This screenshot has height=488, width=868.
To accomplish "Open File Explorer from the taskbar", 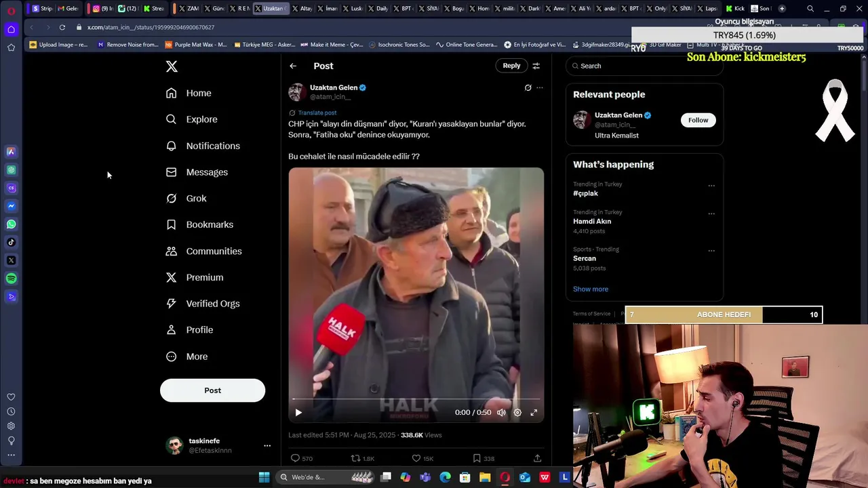I will click(x=485, y=477).
